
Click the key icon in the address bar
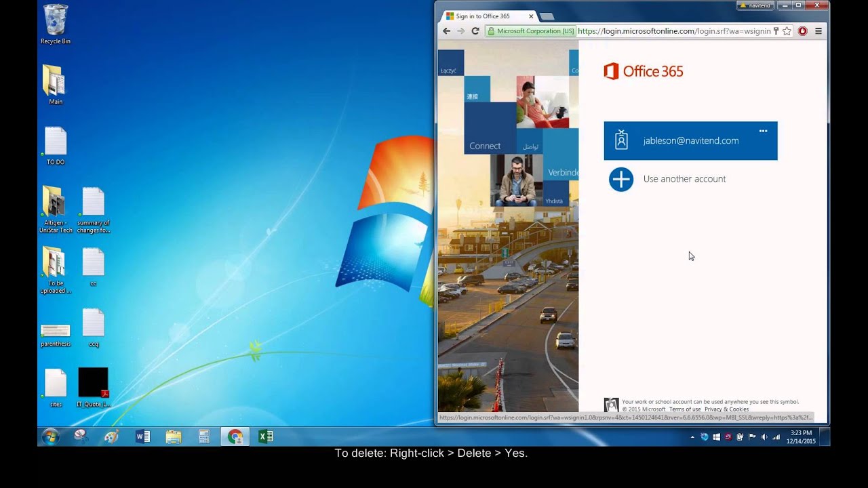(x=776, y=31)
